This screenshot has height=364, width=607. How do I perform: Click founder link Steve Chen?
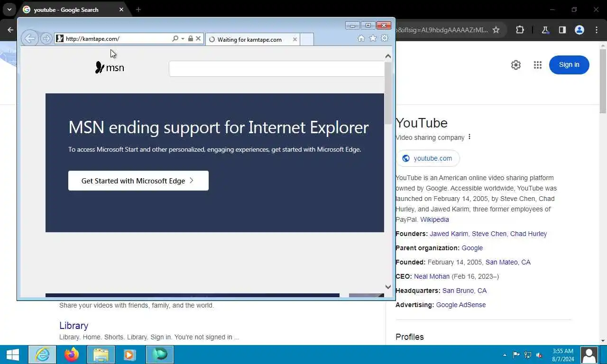tap(489, 234)
